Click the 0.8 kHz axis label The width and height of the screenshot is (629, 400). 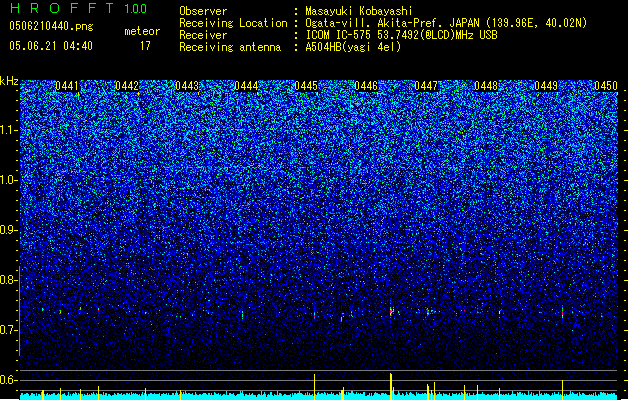pyautogui.click(x=9, y=280)
